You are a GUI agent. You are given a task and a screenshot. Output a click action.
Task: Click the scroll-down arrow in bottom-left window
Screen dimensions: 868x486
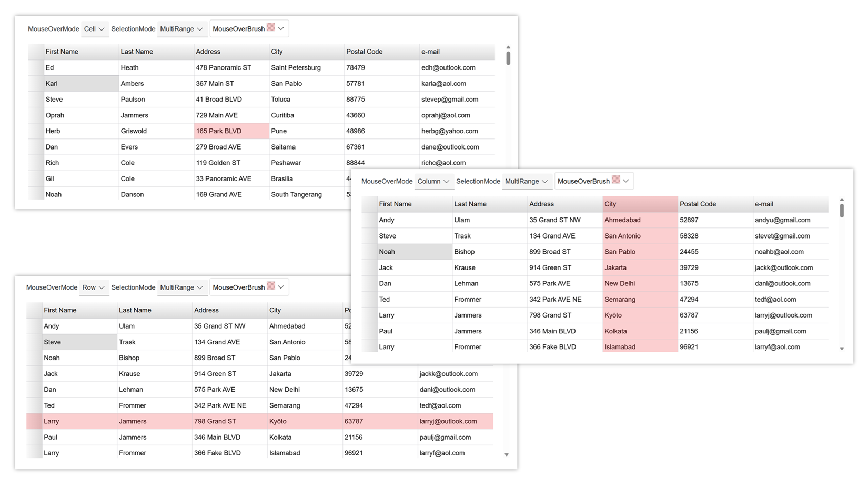[507, 454]
